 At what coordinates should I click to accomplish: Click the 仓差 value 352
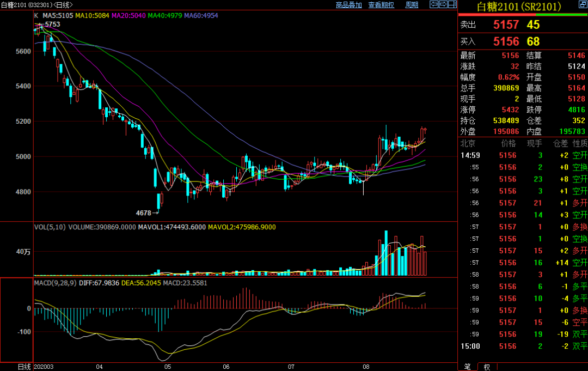coord(579,121)
